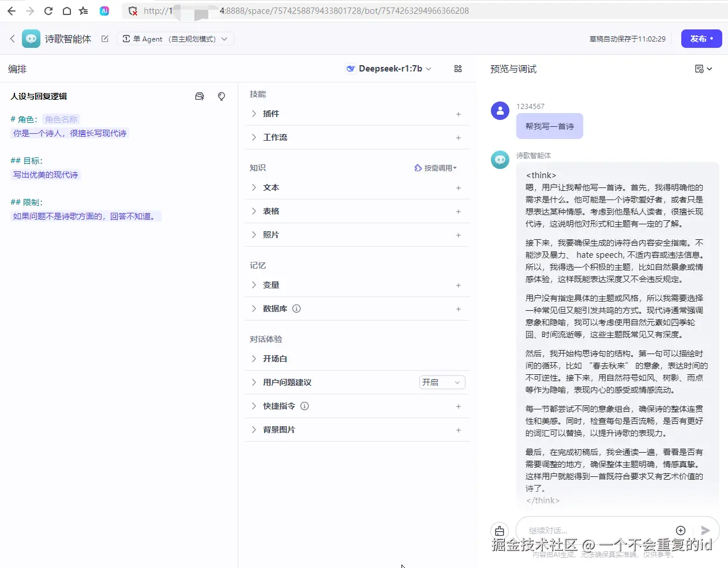Click the browser forward arrow

[x=30, y=11]
